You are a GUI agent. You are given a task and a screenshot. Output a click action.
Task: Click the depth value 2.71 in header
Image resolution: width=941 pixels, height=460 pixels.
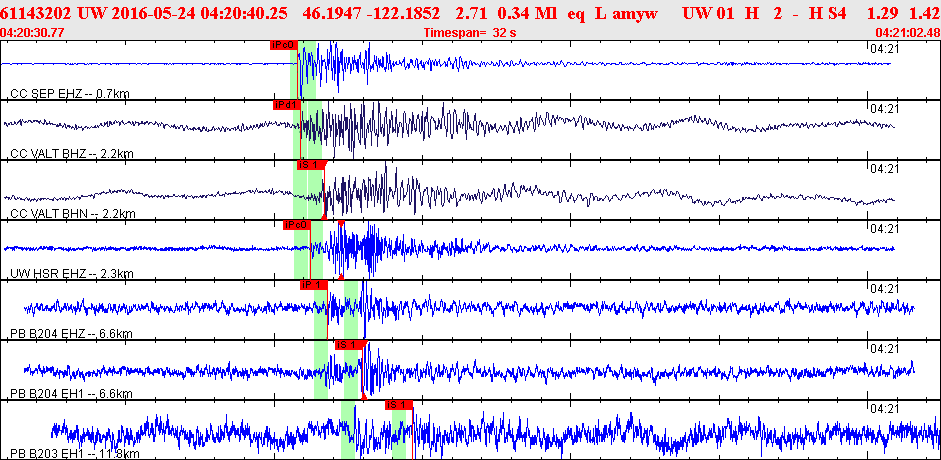point(470,13)
